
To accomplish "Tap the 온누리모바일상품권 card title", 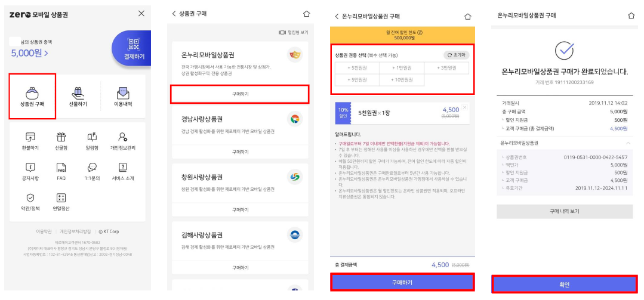I will click(208, 55).
